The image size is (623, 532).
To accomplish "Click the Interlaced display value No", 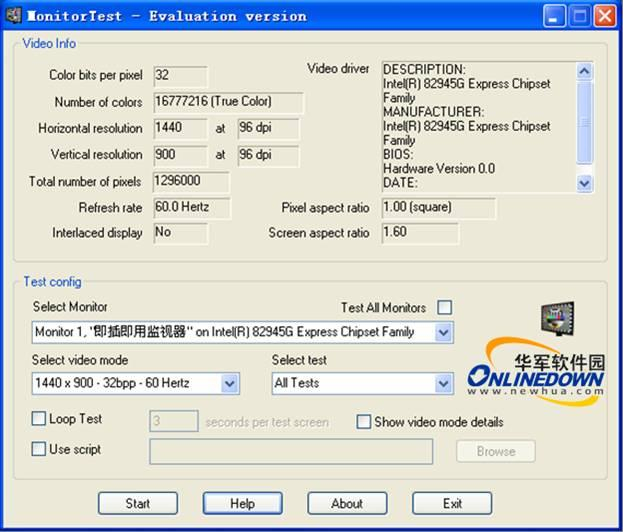I will click(180, 233).
